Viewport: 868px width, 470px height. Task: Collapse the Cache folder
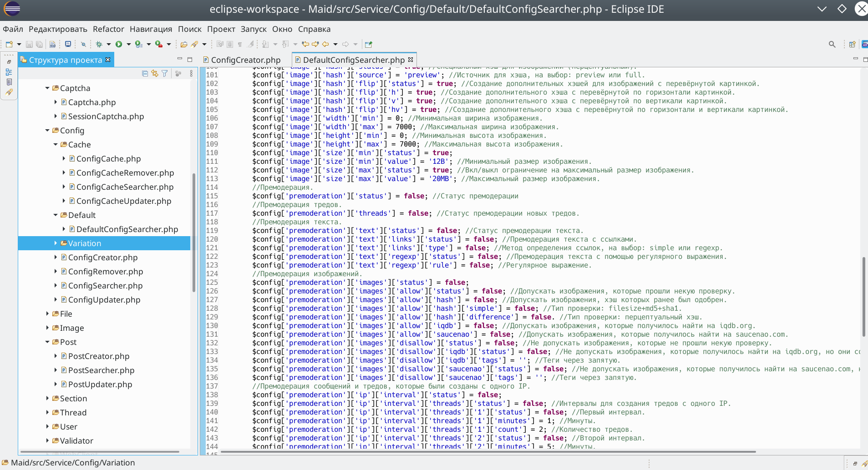coord(56,145)
